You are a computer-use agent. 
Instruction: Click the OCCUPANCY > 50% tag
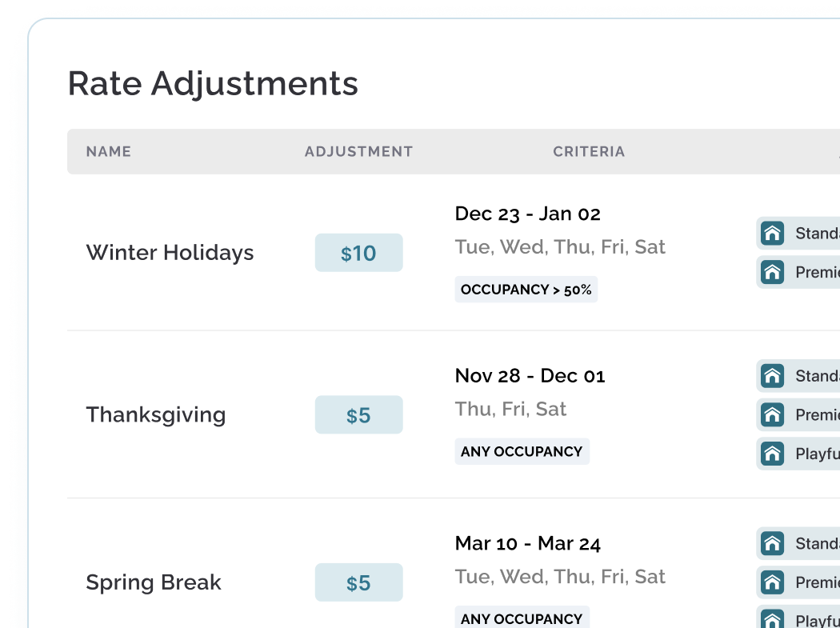(526, 290)
